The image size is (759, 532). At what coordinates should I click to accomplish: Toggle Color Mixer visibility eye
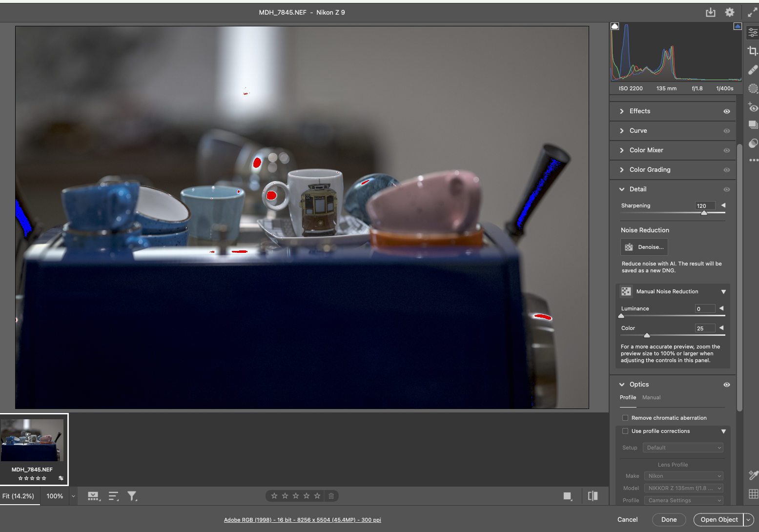(727, 150)
